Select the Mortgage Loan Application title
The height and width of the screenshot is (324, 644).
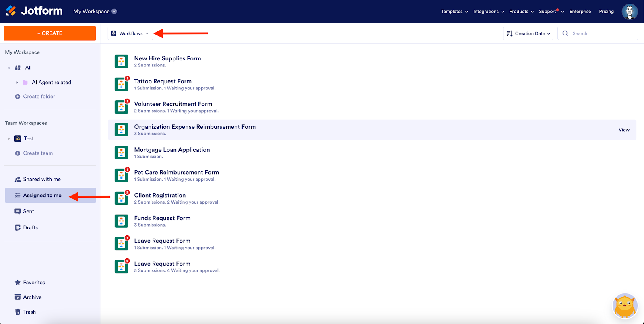172,150
